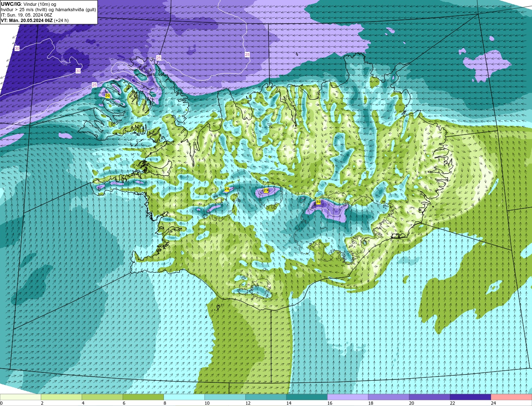Viewport: 532px width, 406px height.
Task: Click the 18–20 m/s medium purple swatch
Action: click(x=389, y=397)
